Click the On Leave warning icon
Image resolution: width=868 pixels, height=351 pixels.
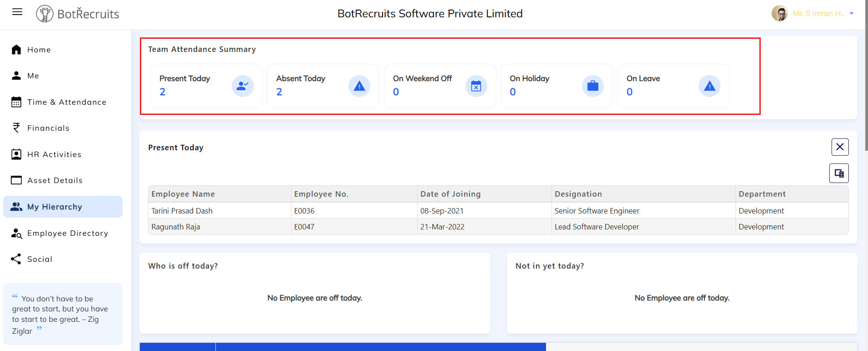pyautogui.click(x=709, y=86)
